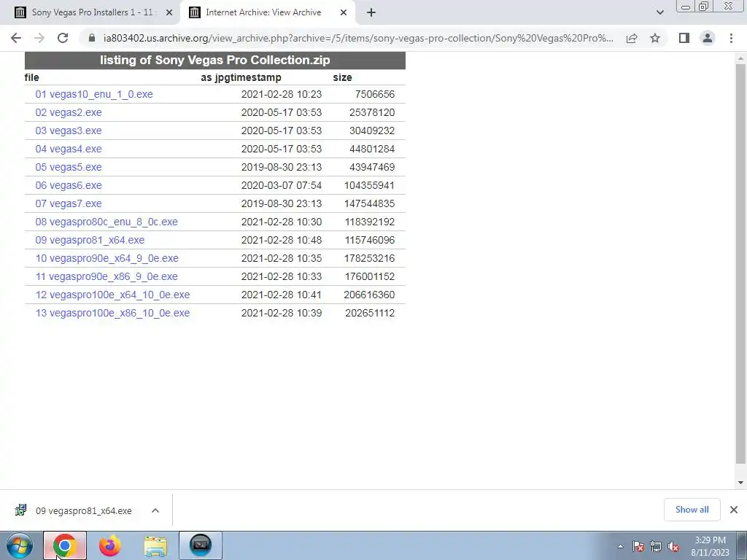Download 05 vegas5.exe
This screenshot has height=560, width=747.
[68, 167]
